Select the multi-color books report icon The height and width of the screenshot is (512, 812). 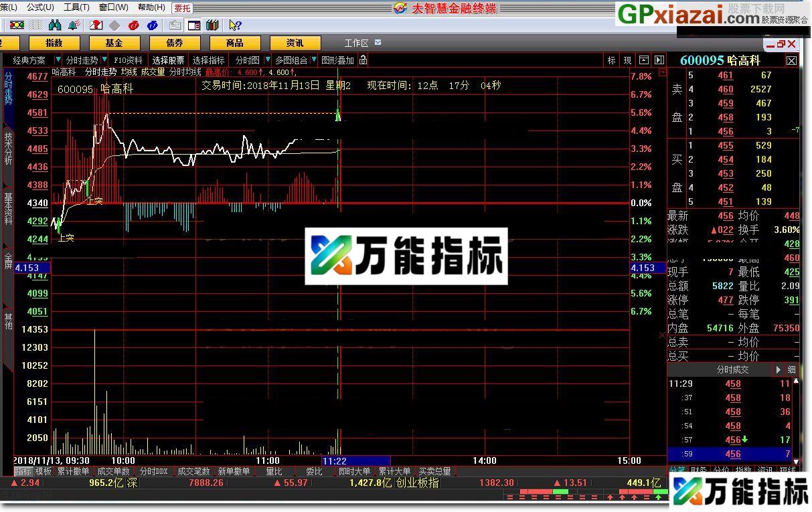coord(211,25)
